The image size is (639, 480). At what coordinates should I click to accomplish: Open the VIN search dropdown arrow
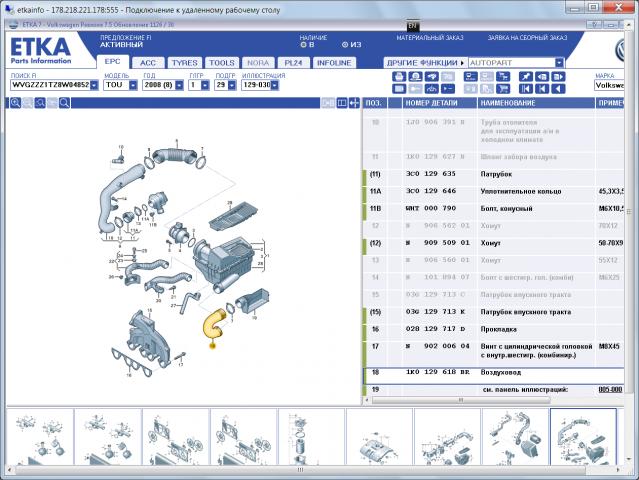click(94, 85)
